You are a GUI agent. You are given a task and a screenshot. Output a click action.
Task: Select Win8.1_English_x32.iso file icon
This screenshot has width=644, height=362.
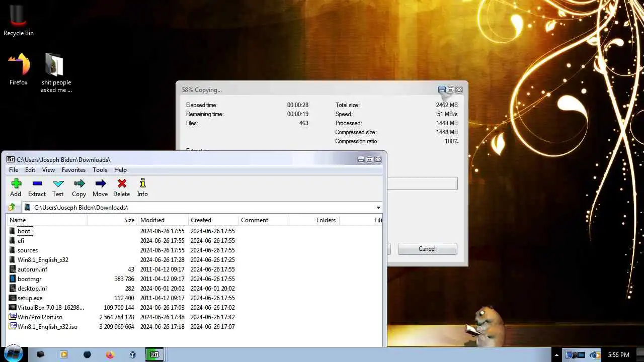[x=13, y=326]
